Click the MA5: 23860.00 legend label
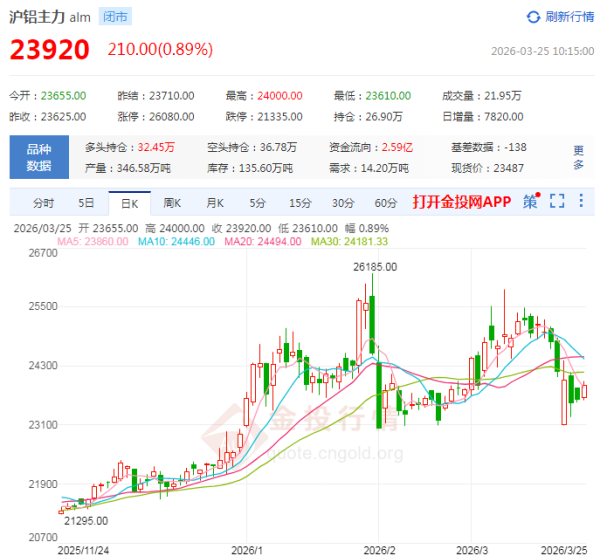Screen dimensions: 600x556 (93, 241)
